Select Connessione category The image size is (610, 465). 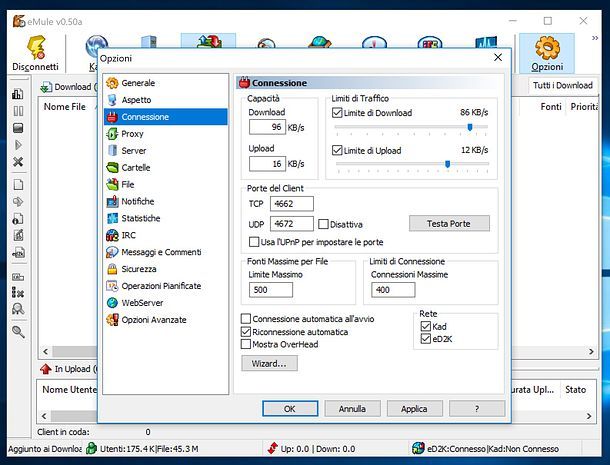coord(166,117)
